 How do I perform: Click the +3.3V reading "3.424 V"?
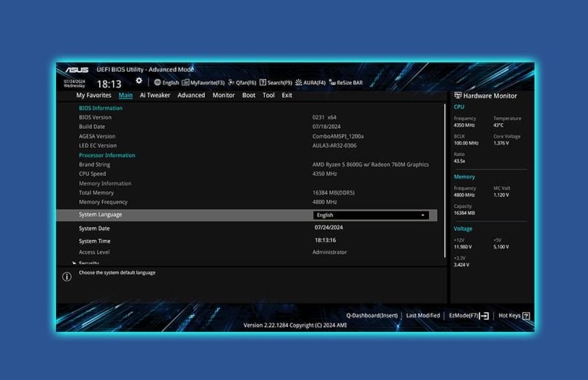[x=462, y=265]
